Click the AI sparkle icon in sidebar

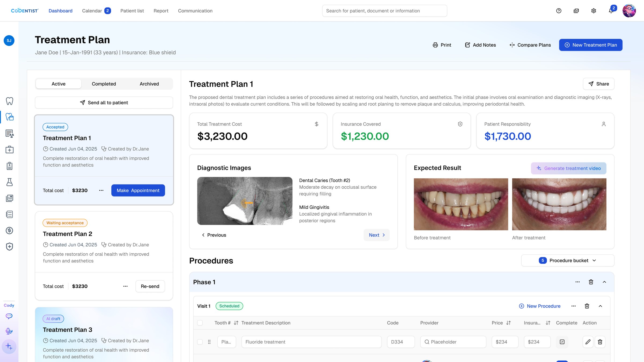tap(9, 346)
